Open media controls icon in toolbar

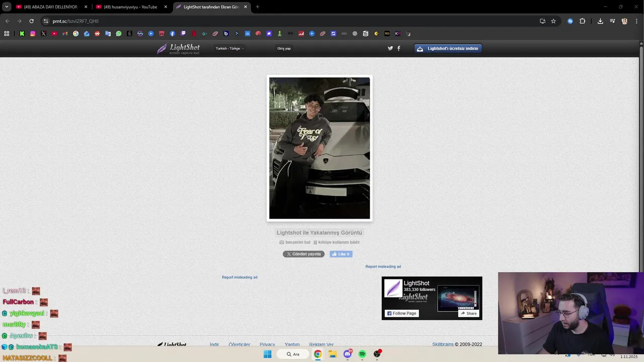[x=612, y=21]
